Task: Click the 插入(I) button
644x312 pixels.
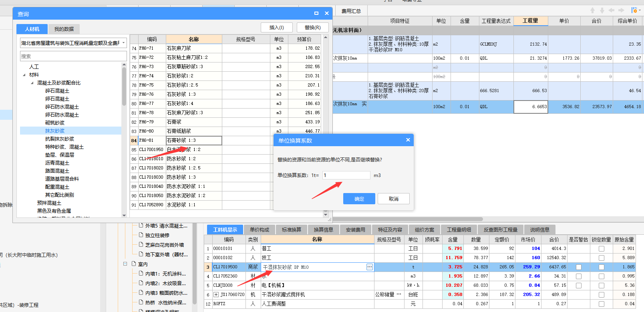Action: [x=277, y=28]
